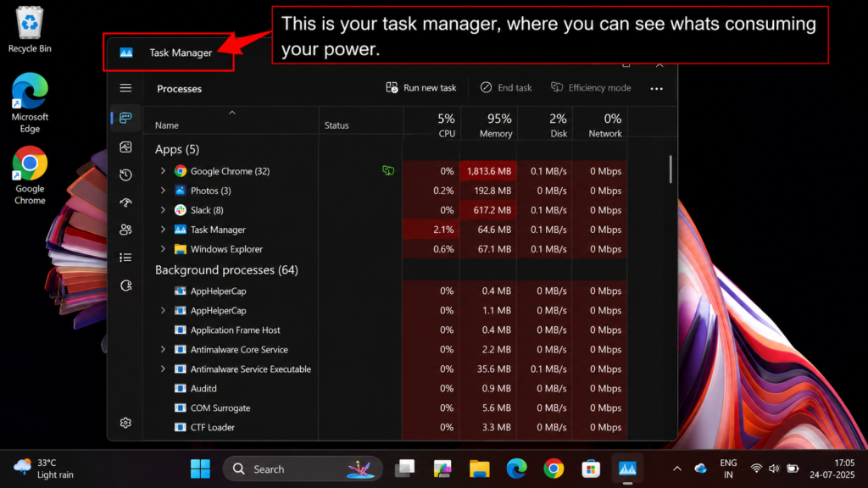Open Startup apps page in sidebar

[x=125, y=202]
